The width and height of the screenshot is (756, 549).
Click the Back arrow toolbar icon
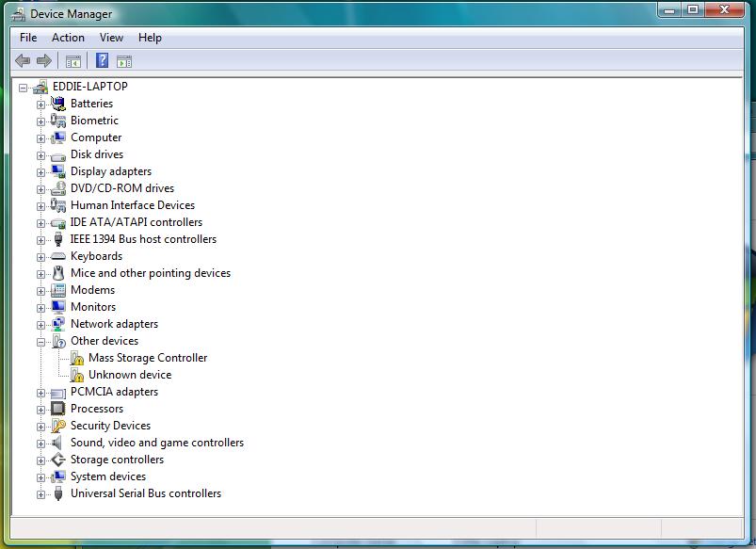click(x=23, y=61)
